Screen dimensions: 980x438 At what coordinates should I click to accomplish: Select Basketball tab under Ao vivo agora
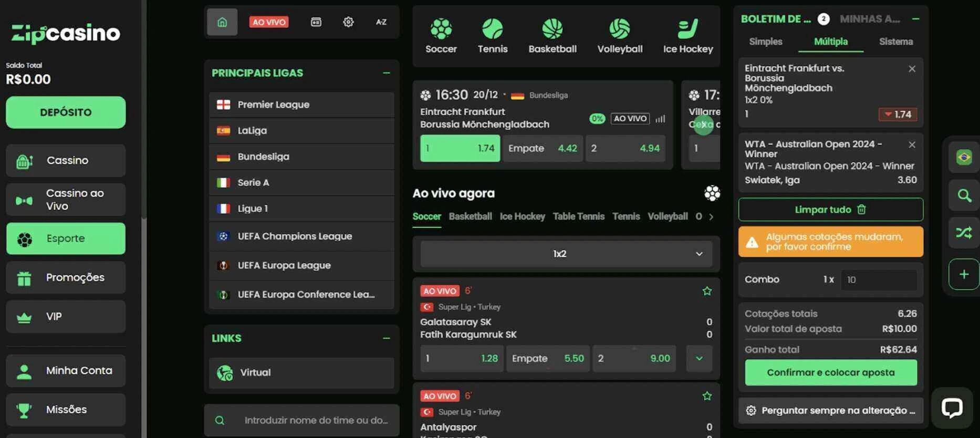tap(470, 216)
